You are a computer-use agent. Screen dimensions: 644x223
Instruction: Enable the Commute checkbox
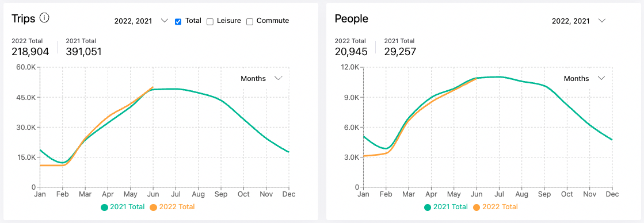[250, 21]
